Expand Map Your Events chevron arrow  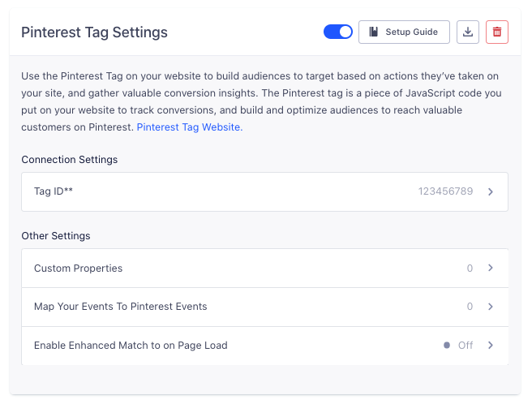point(491,307)
